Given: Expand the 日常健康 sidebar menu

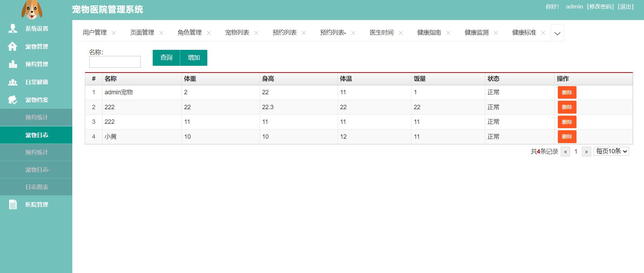Looking at the screenshot, I should (36, 82).
